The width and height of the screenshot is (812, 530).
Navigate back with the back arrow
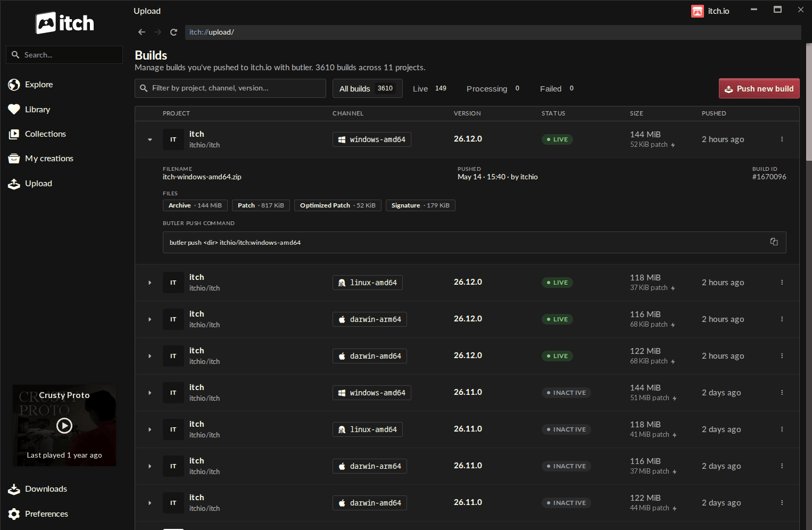(142, 32)
